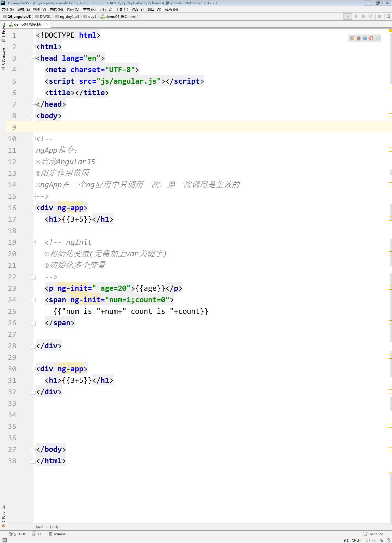The width and height of the screenshot is (392, 543).
Task: Click the closing </html> tag on line 38
Action: (51, 461)
